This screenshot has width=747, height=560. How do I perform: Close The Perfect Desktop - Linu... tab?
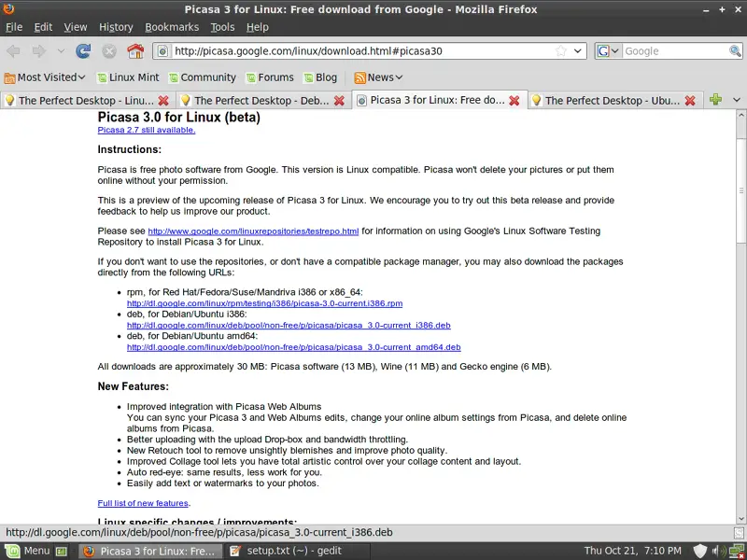(x=163, y=101)
